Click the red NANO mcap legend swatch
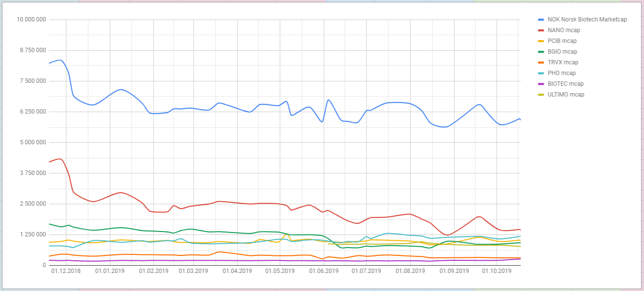 coord(541,30)
